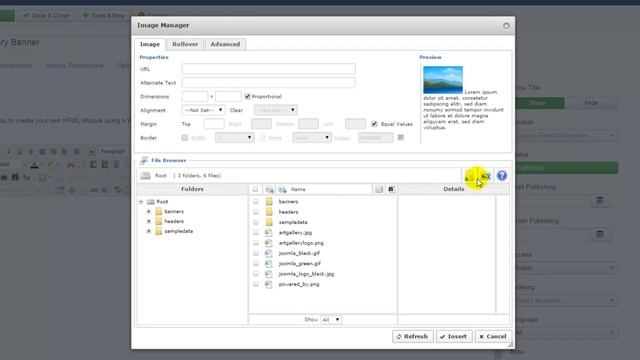Check the box for artgallery.jpg row
Viewport: 640px width, 360px height.
coord(256,233)
